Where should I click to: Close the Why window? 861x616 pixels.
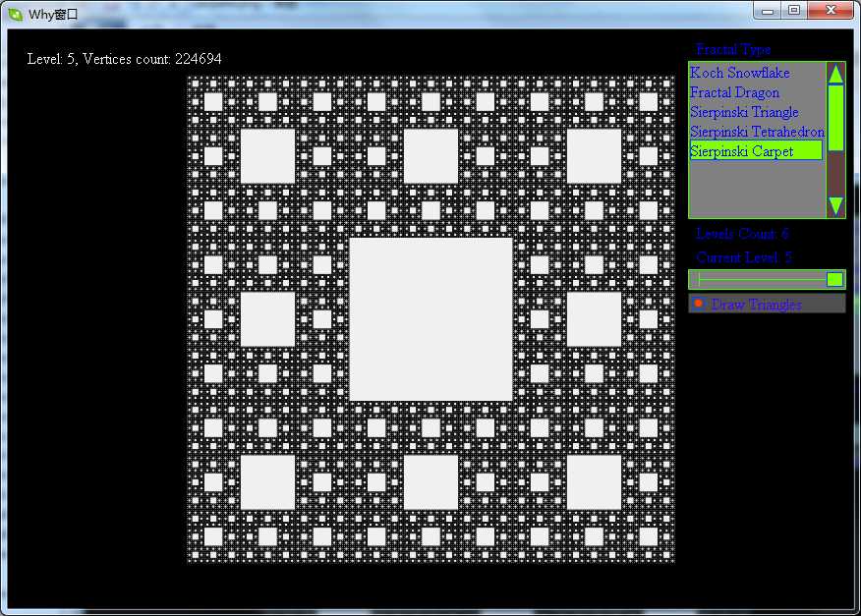pos(831,11)
